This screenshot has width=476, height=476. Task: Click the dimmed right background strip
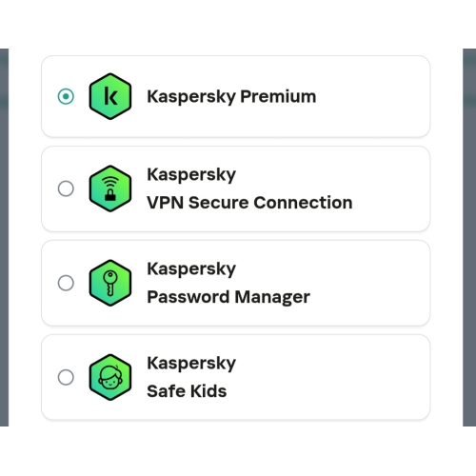(x=469, y=237)
